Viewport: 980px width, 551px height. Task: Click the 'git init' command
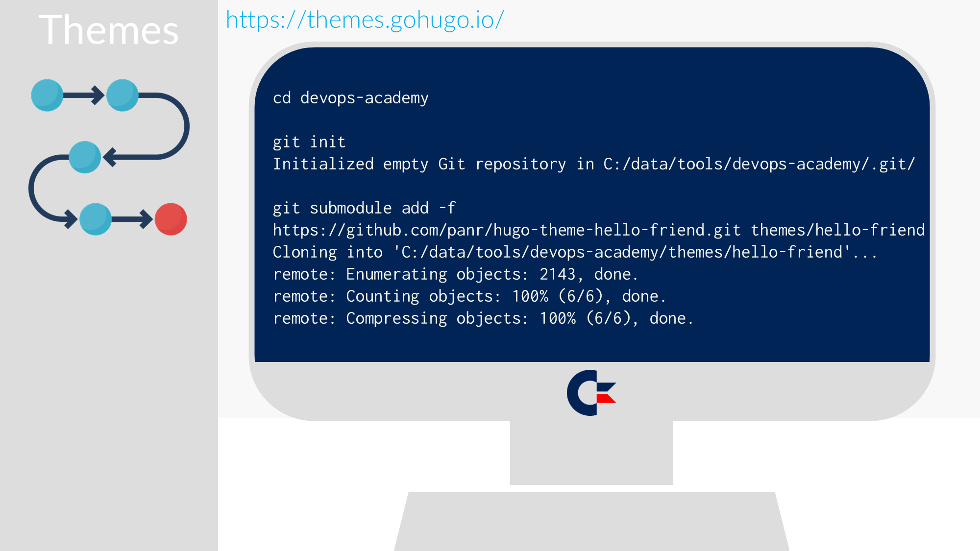click(x=309, y=142)
